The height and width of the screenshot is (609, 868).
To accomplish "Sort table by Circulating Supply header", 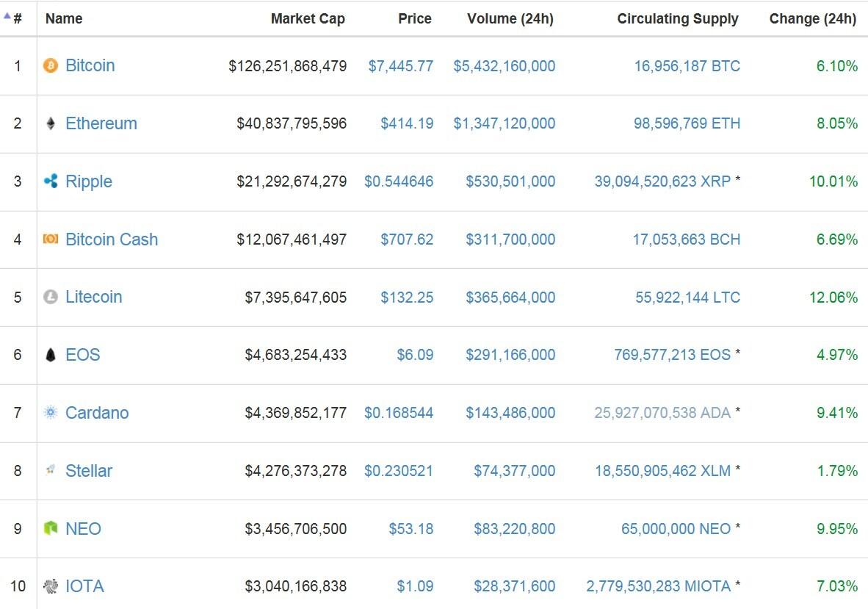I will click(x=677, y=19).
